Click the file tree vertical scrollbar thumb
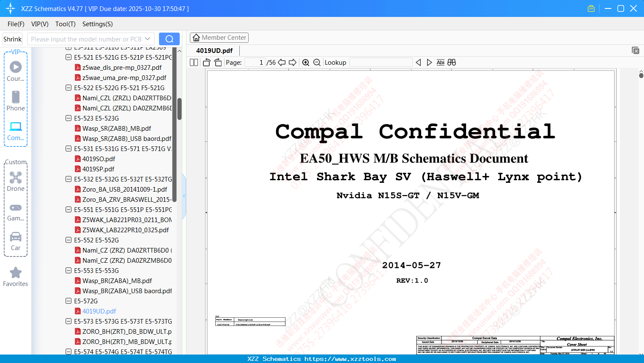The width and height of the screenshot is (644, 363). pyautogui.click(x=179, y=109)
